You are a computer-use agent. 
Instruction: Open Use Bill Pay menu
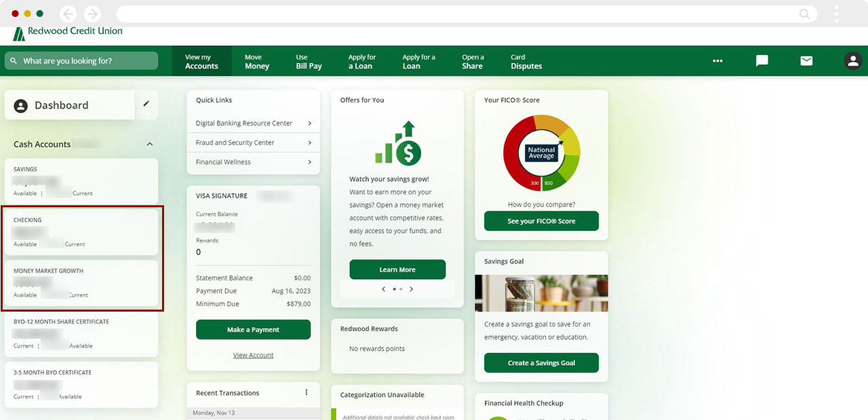coord(309,62)
